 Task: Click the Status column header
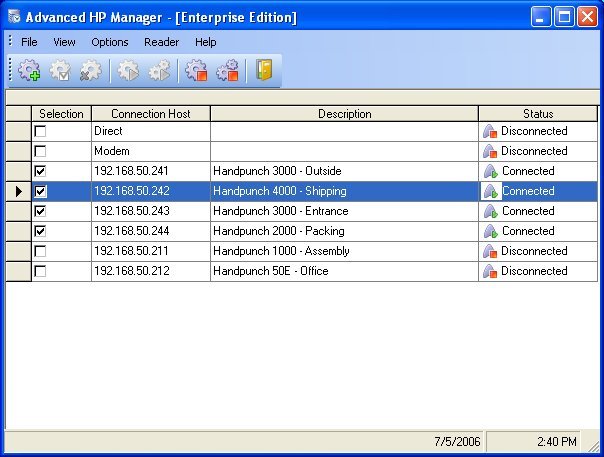pos(537,114)
